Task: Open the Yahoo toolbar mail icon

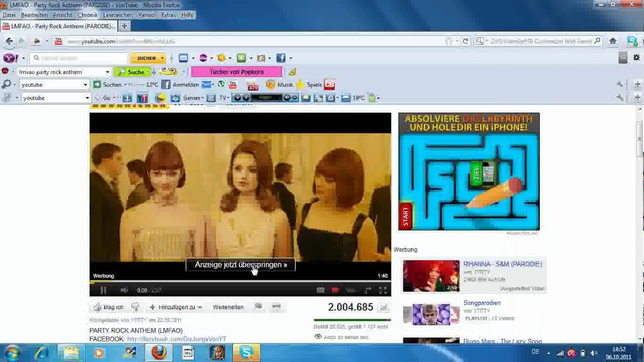Action: click(183, 58)
